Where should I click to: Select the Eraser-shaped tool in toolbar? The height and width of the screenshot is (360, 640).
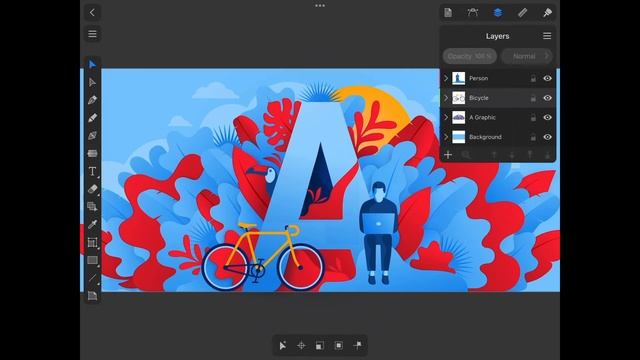(x=92, y=189)
